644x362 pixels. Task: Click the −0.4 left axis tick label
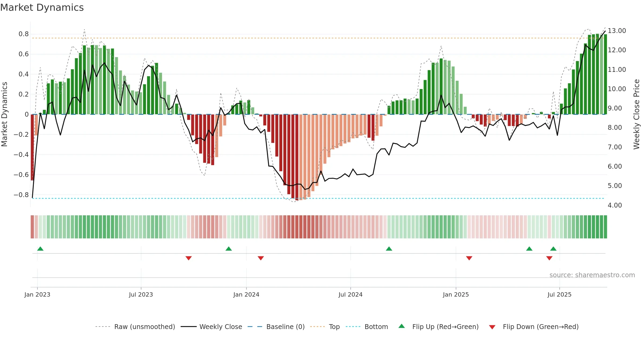(21, 154)
